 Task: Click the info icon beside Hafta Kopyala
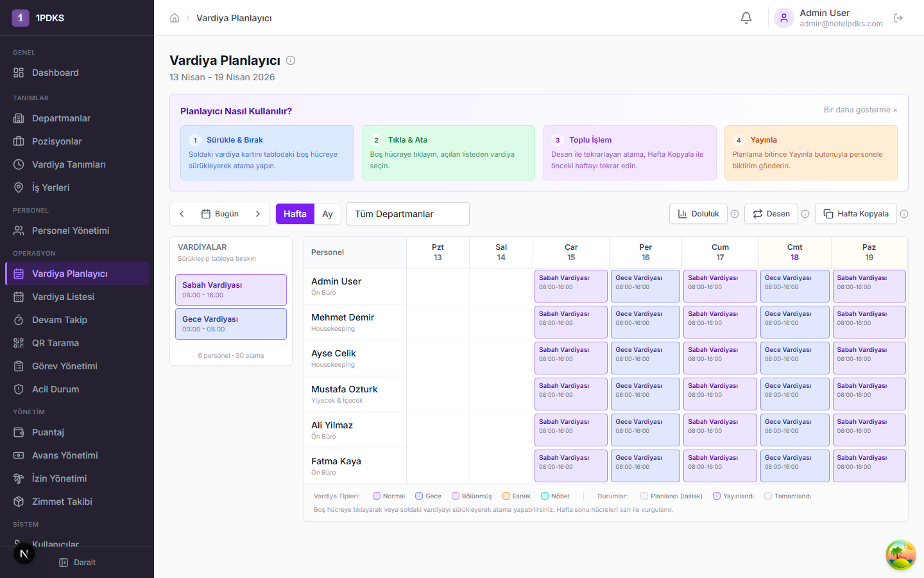click(x=904, y=214)
